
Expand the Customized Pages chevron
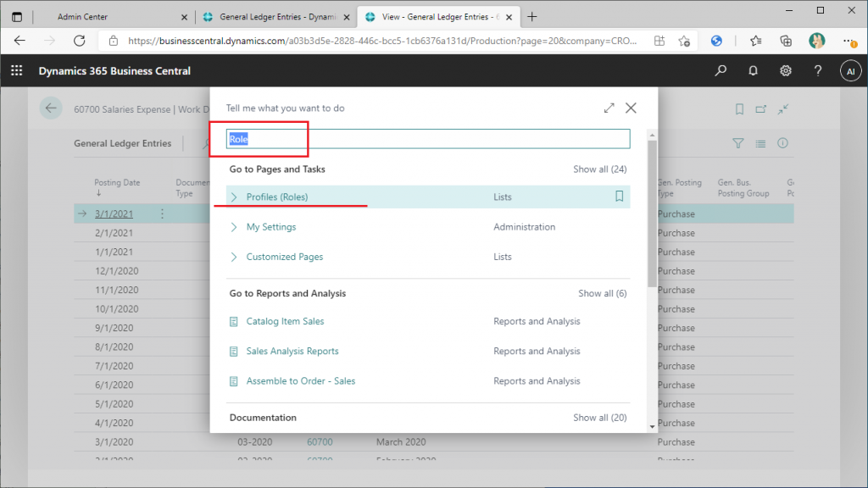[234, 257]
